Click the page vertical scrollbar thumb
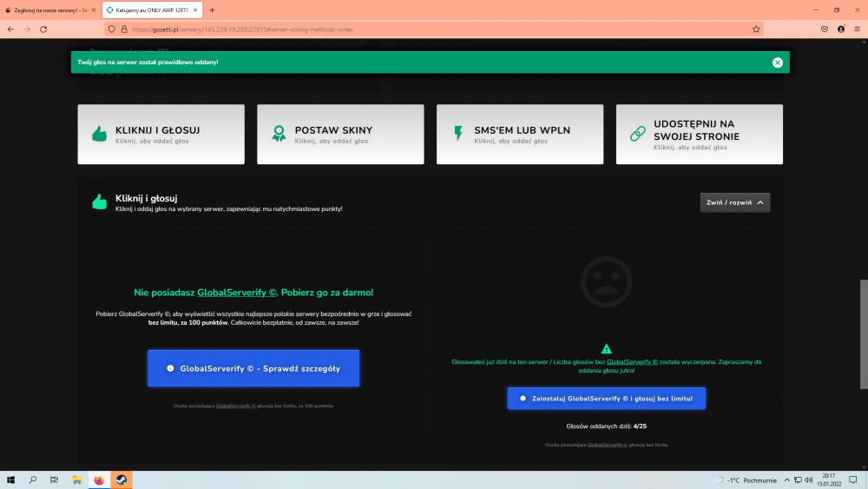The width and height of the screenshot is (868, 489). click(x=864, y=334)
